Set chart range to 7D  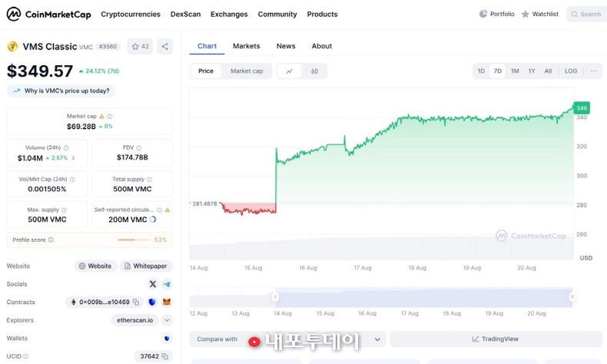(x=498, y=71)
